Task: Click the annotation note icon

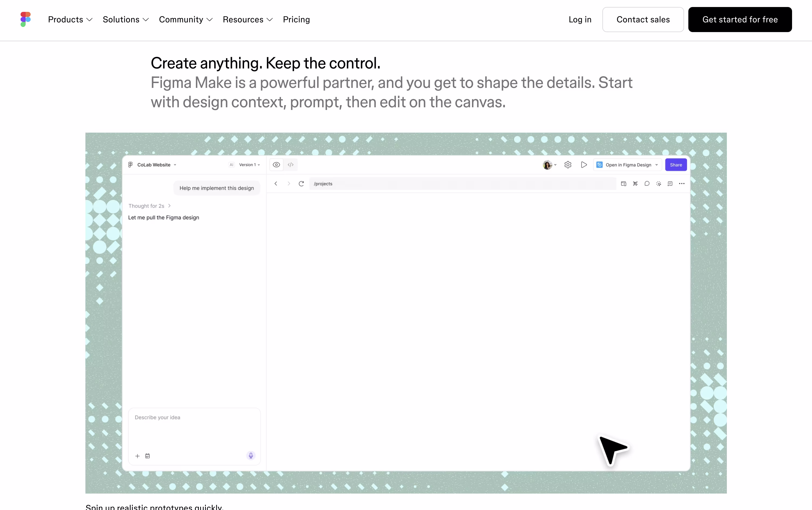Action: point(670,184)
